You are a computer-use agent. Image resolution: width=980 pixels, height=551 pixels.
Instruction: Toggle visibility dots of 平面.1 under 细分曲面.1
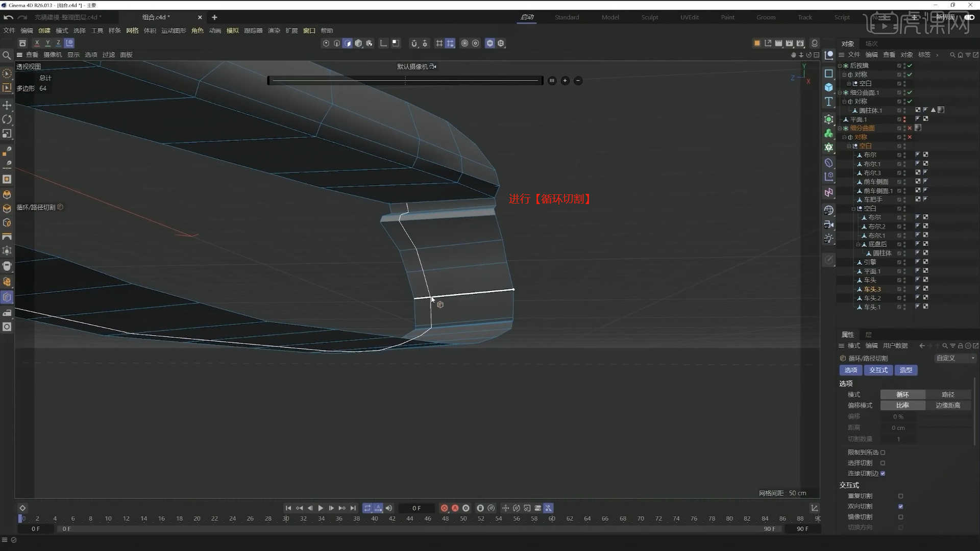(x=904, y=119)
